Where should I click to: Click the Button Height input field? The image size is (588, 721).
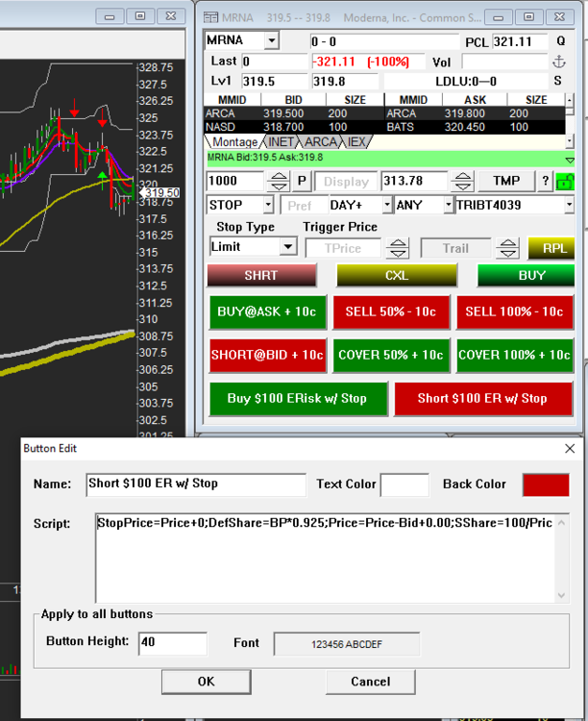(173, 643)
